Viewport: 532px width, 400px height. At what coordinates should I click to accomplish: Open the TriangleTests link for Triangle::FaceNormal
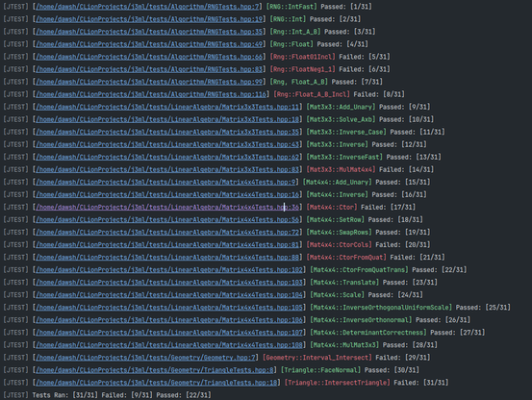(155, 370)
